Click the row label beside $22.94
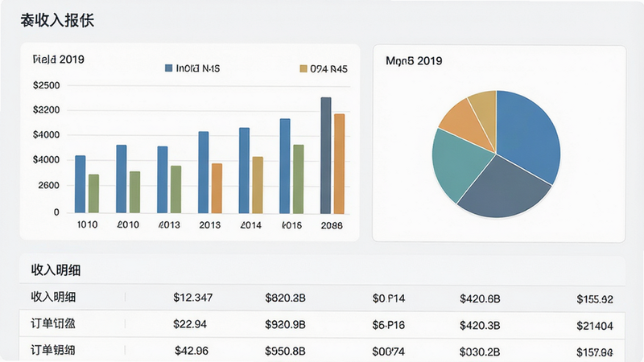 53,323
